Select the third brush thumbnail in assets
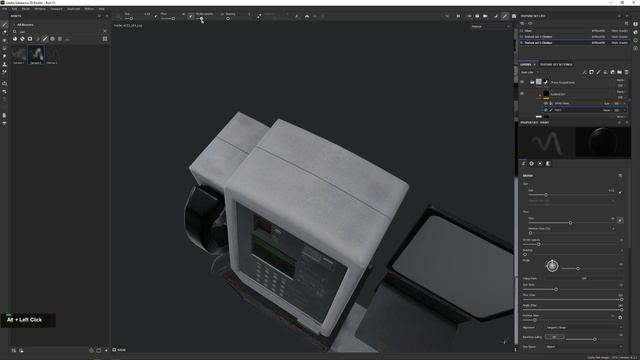Viewport: 640px width, 360px height. (52, 55)
